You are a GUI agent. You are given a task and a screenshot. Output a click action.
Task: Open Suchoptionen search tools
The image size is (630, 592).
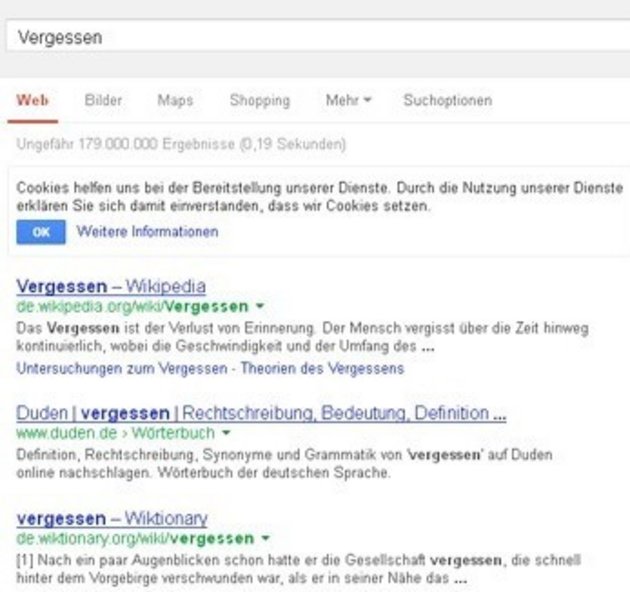click(x=447, y=101)
